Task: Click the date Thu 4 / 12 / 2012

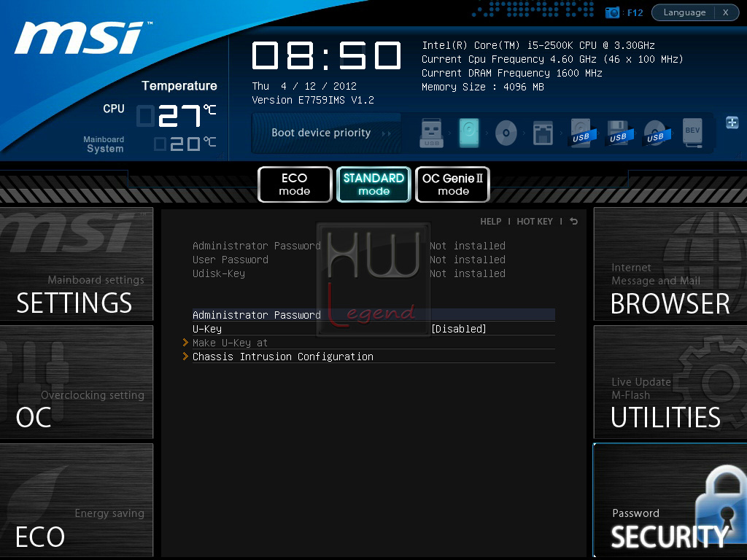Action: pos(304,86)
